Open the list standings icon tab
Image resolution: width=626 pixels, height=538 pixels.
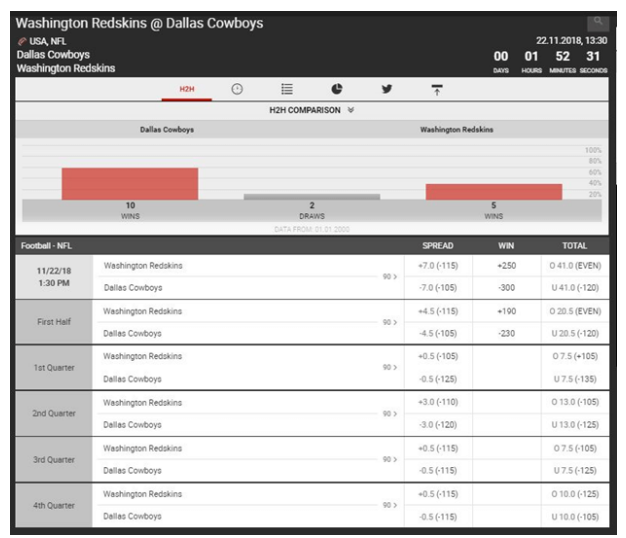click(x=287, y=89)
